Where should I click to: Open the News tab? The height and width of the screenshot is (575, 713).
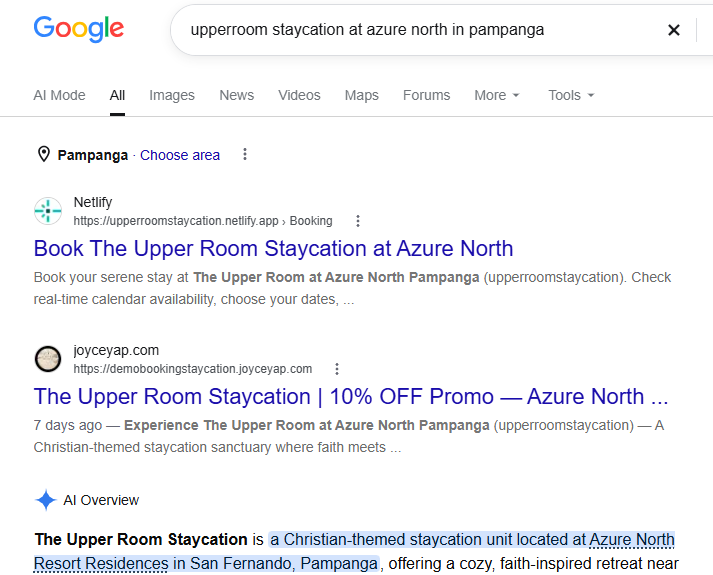[x=236, y=95]
